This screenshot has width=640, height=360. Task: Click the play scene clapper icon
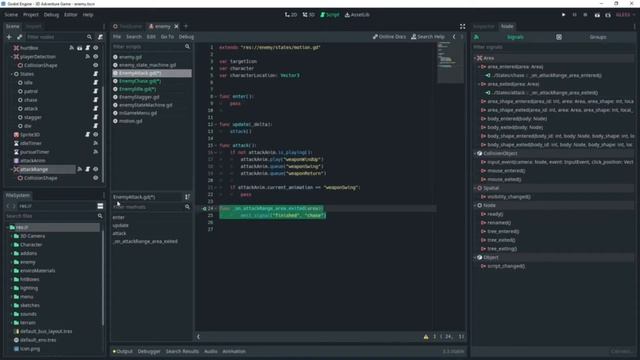click(597, 15)
